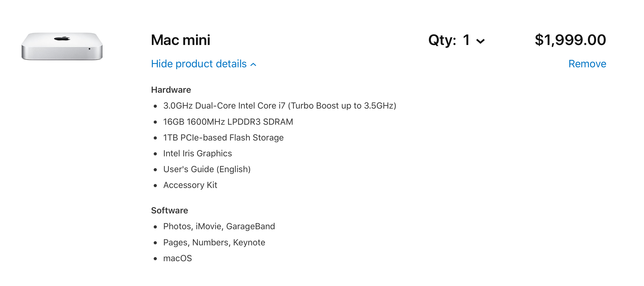Remove the Mac mini from the bag
This screenshot has height=286, width=644.
click(x=587, y=64)
